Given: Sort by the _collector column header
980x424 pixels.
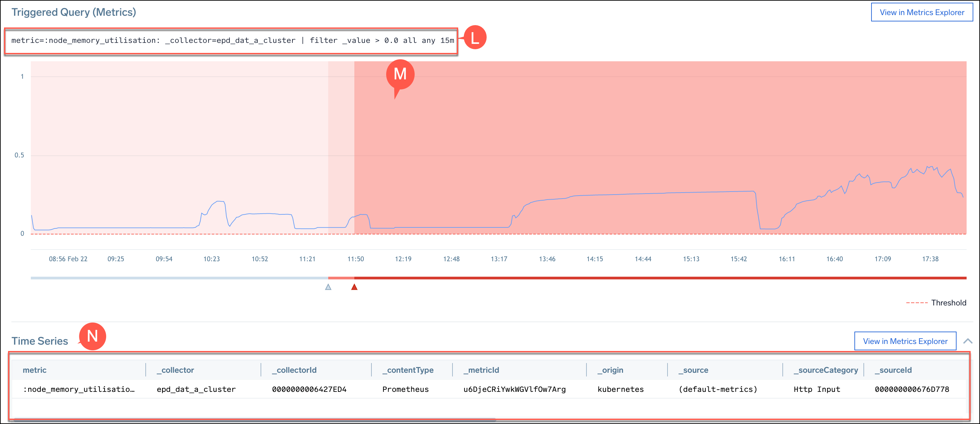Looking at the screenshot, I should pyautogui.click(x=176, y=370).
